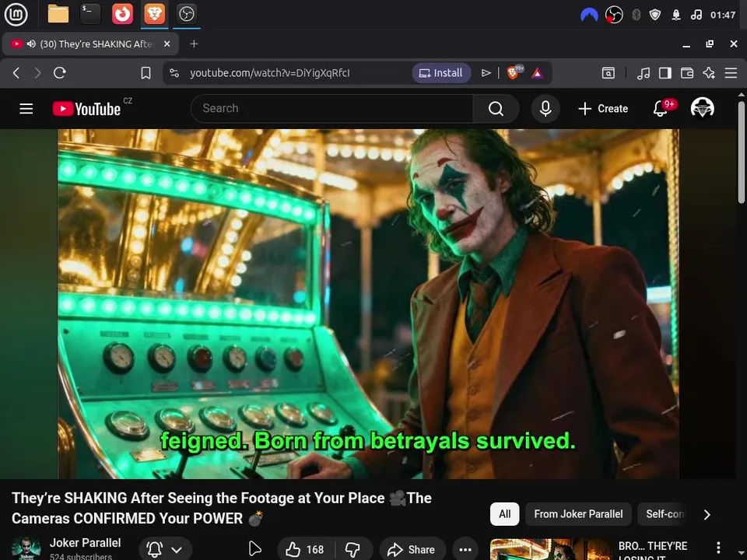This screenshot has height=560, width=747.
Task: Open a new browser tab
Action: coord(194,44)
